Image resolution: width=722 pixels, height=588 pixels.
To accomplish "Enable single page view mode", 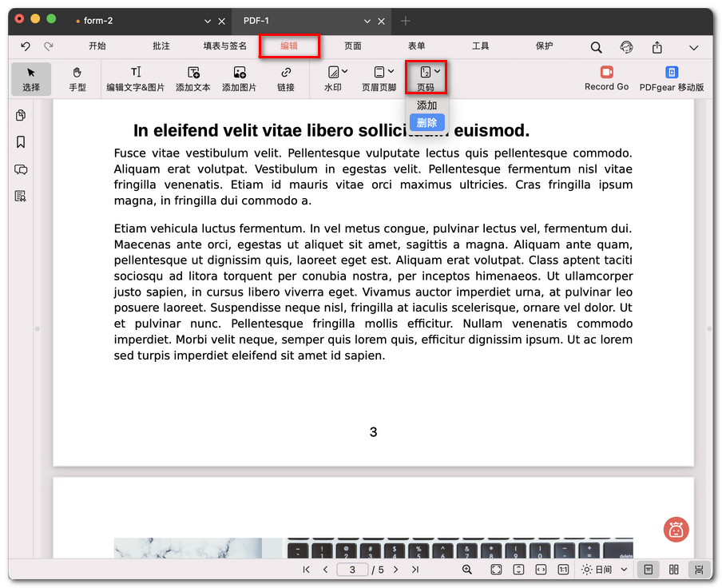I will pyautogui.click(x=648, y=569).
